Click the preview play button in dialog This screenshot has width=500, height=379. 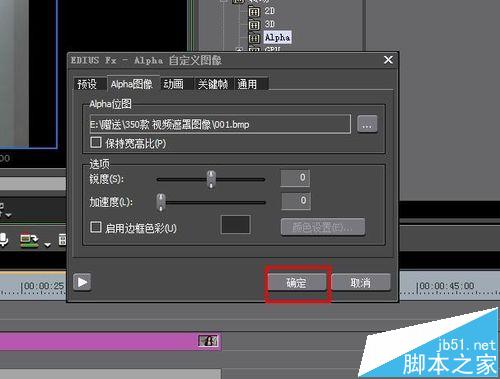click(x=82, y=282)
